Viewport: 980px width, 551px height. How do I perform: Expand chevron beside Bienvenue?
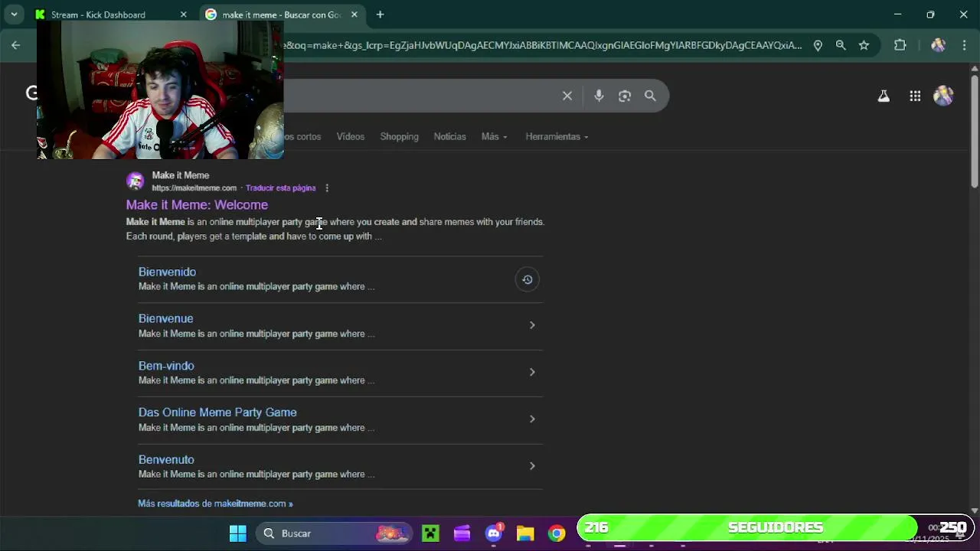(x=532, y=325)
